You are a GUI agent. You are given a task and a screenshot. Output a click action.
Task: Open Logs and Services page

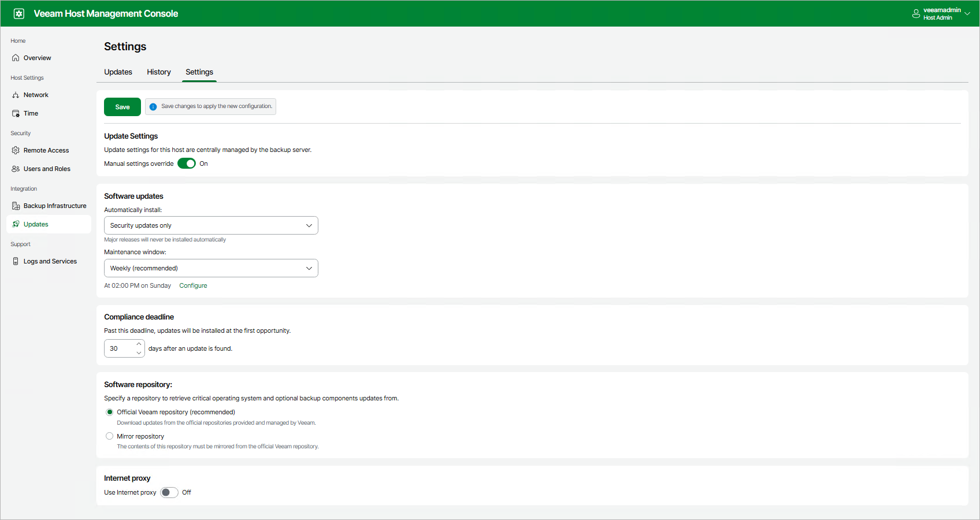(49, 261)
